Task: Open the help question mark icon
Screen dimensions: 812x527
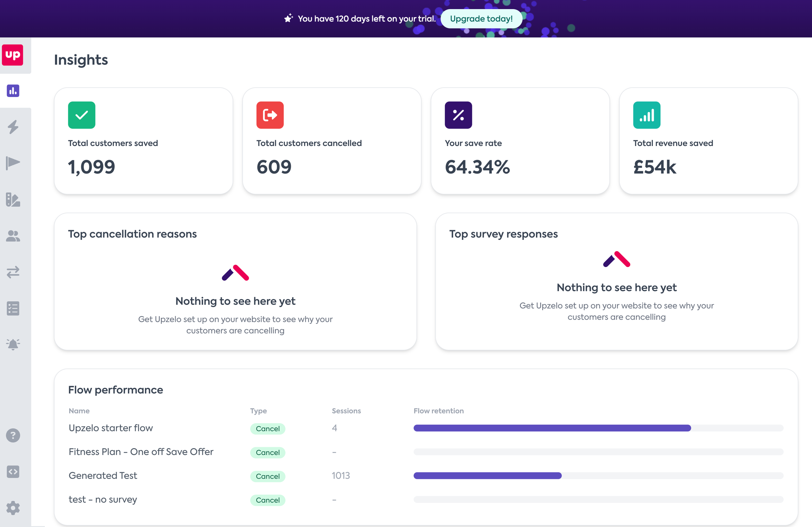Action: tap(13, 435)
